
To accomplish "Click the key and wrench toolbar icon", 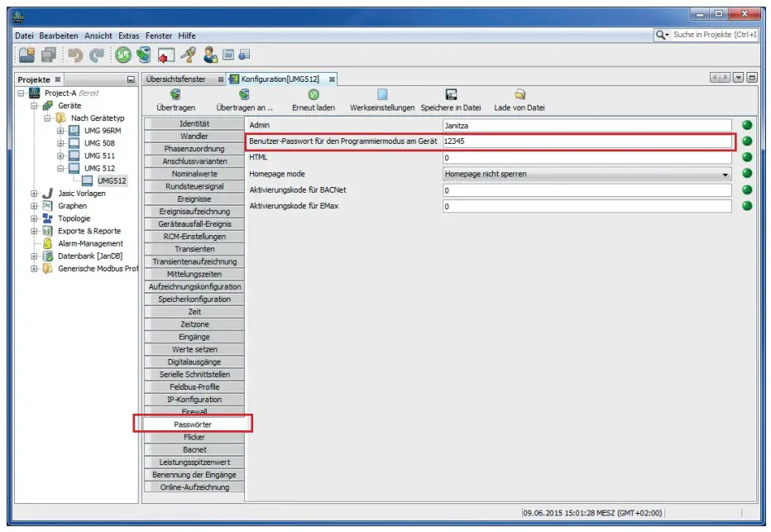I will tap(188, 55).
